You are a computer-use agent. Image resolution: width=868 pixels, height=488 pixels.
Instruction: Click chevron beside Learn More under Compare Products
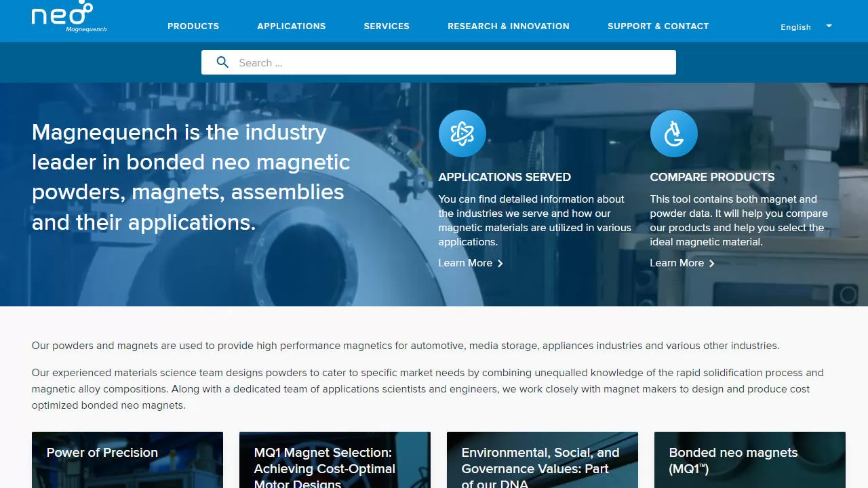[x=711, y=263]
